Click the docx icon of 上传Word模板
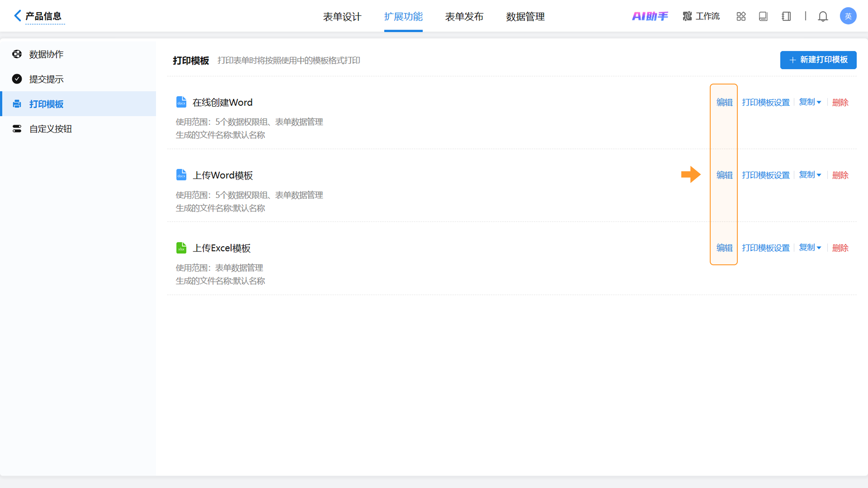The width and height of the screenshot is (868, 488). pyautogui.click(x=181, y=175)
